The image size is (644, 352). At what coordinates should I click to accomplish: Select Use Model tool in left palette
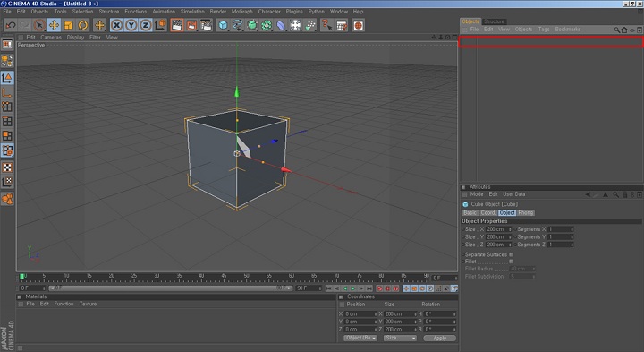pyautogui.click(x=7, y=78)
